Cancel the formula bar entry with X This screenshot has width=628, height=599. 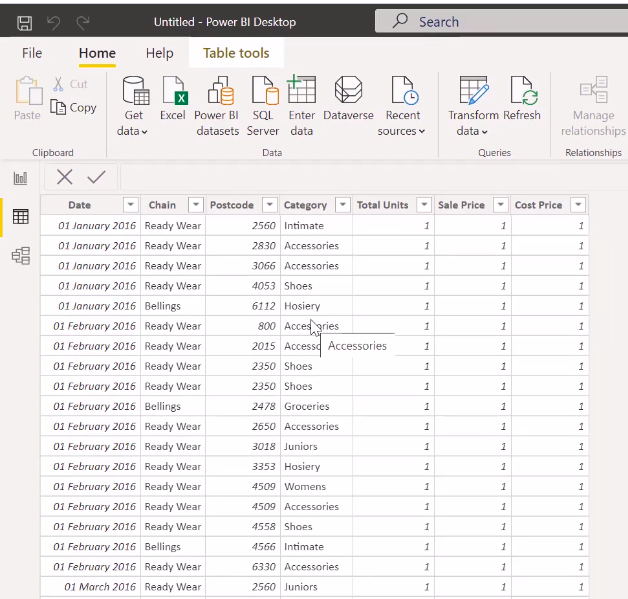tap(64, 177)
